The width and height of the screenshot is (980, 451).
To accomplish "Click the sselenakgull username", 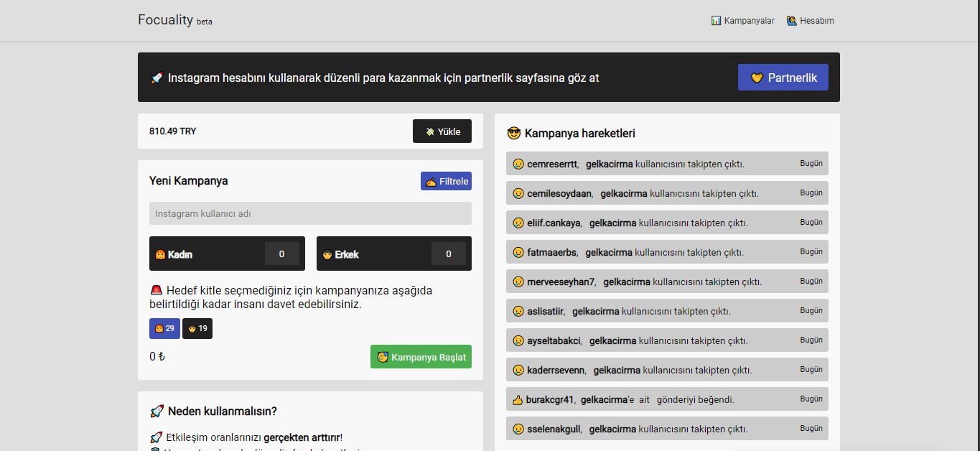I will (554, 429).
